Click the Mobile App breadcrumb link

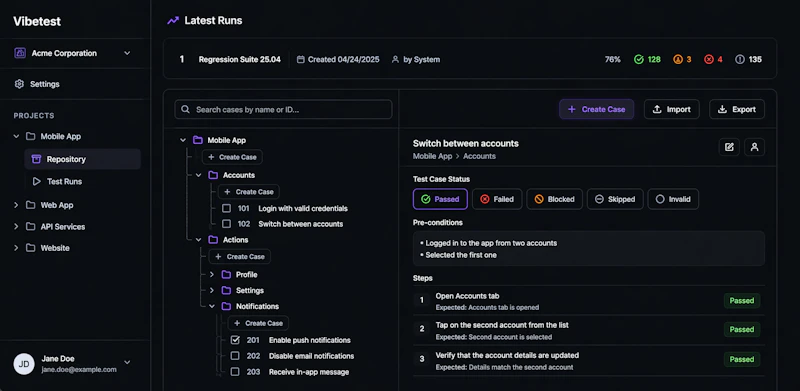coord(432,156)
